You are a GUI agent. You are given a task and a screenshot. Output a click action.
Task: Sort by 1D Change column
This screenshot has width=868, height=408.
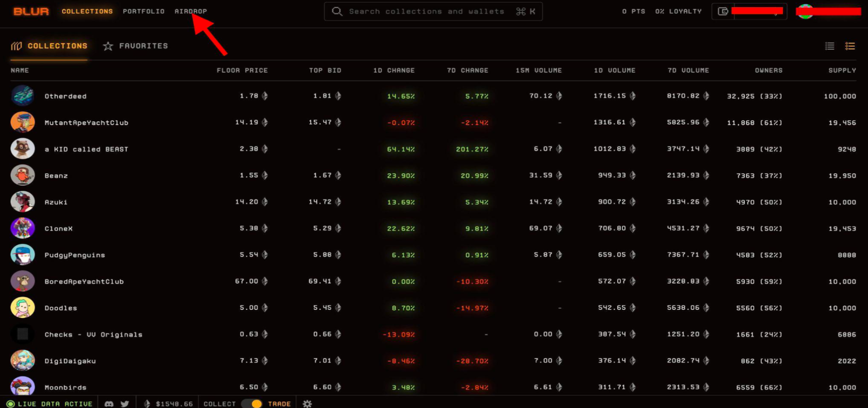[394, 70]
